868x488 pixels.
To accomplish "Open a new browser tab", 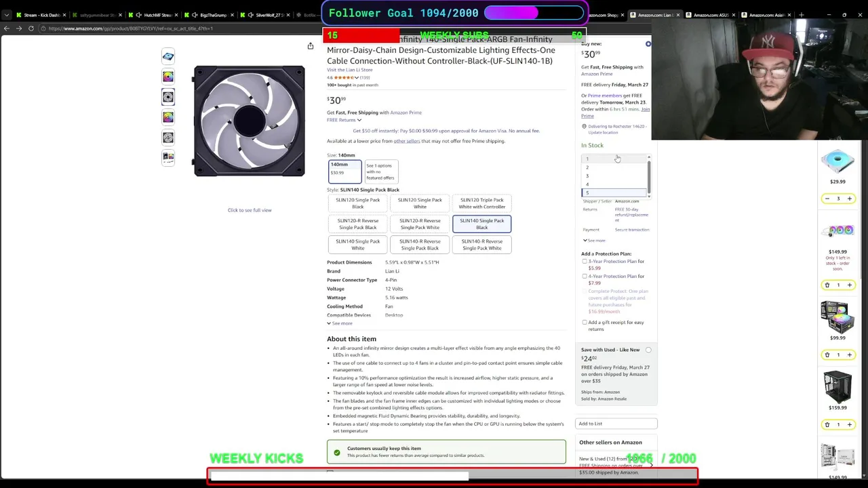I will tap(801, 15).
